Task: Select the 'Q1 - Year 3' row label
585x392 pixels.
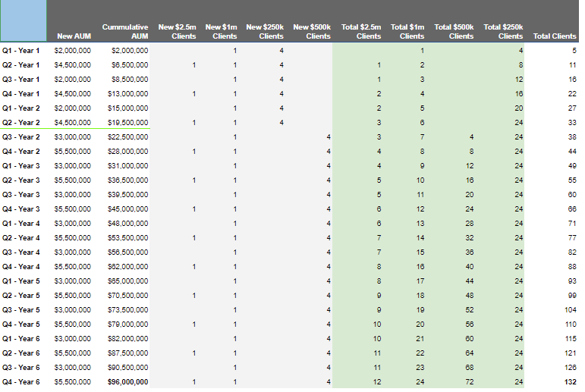Action: 21,166
